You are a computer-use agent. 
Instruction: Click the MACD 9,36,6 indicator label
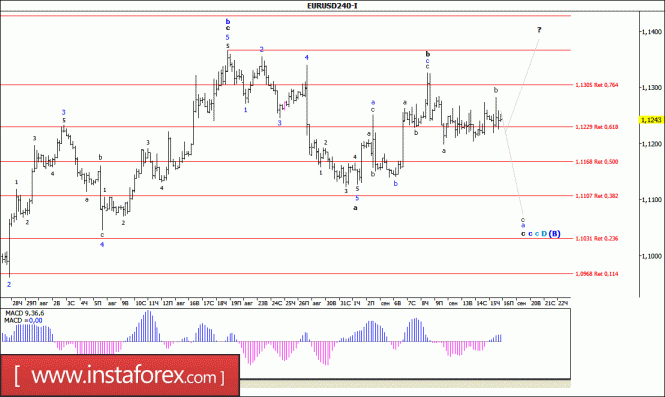(24, 313)
